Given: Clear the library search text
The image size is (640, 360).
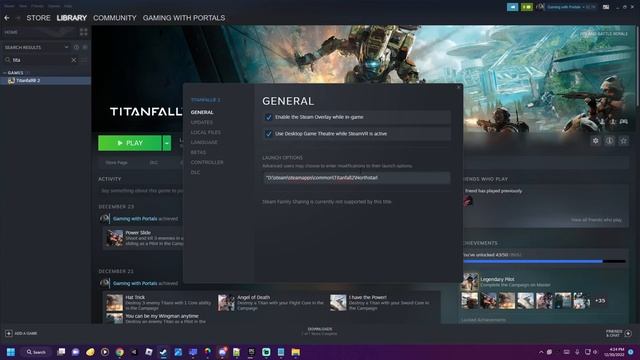Looking at the screenshot, I should coord(74,60).
